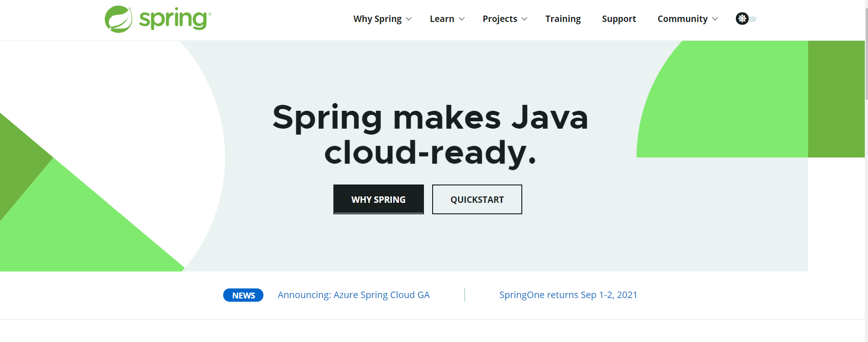This screenshot has width=868, height=342.
Task: Click the blue NEWS badge
Action: [x=243, y=295]
